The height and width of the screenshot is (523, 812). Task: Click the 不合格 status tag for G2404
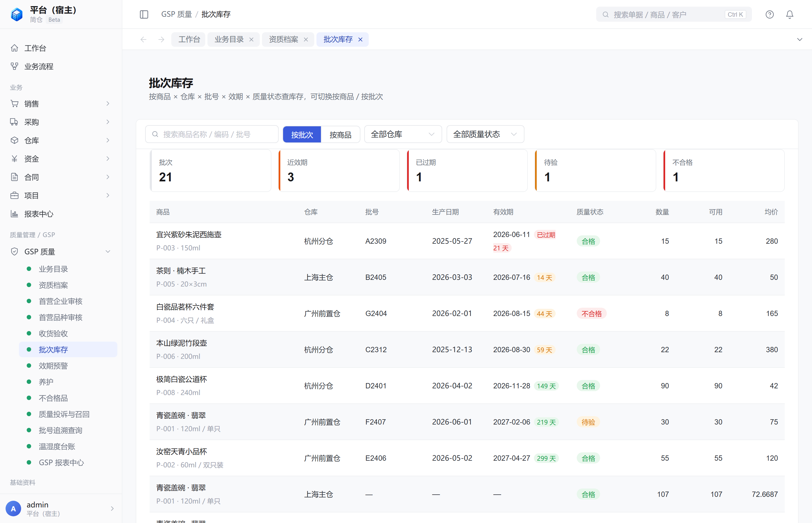[x=591, y=314]
